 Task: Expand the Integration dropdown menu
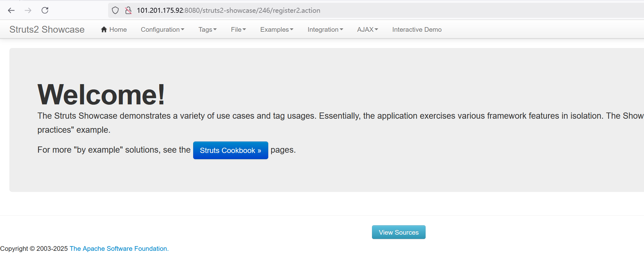click(325, 29)
